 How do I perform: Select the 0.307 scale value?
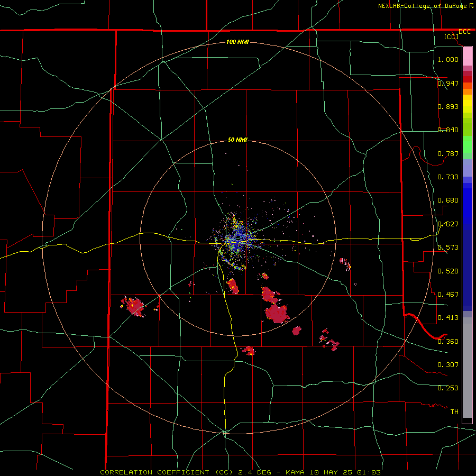pos(448,365)
